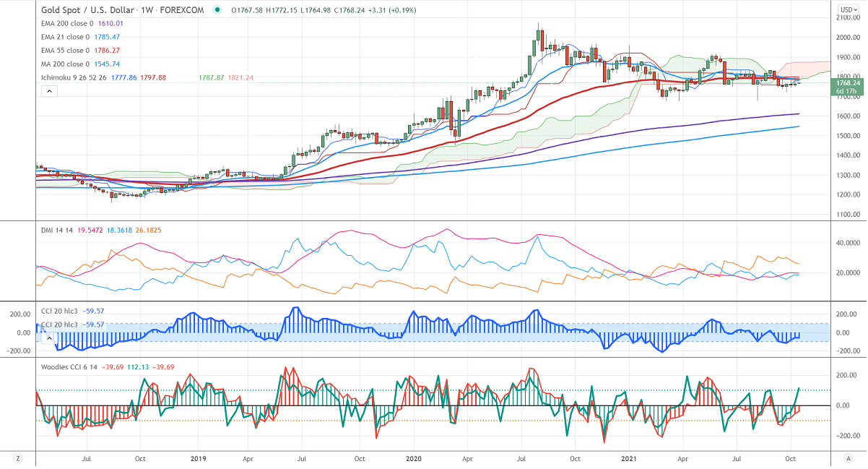Select the EMA 21 close 0 legend
The width and height of the screenshot is (868, 469).
pyautogui.click(x=65, y=37)
